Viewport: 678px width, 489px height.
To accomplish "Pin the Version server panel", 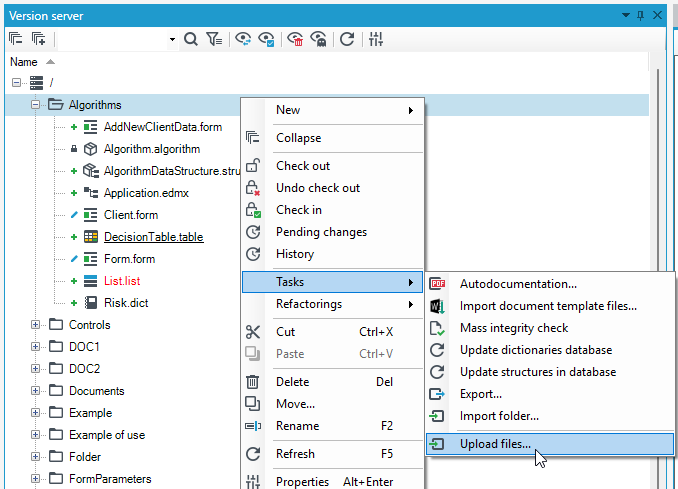I will coord(641,16).
